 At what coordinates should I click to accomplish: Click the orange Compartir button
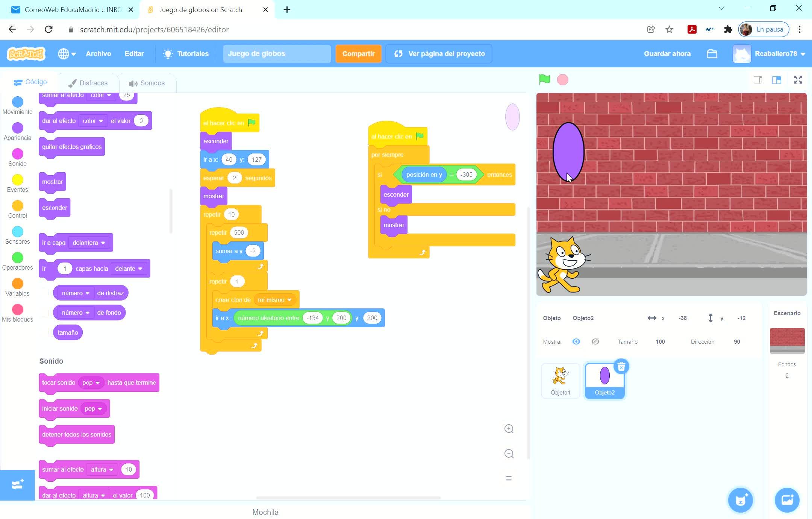pos(358,54)
